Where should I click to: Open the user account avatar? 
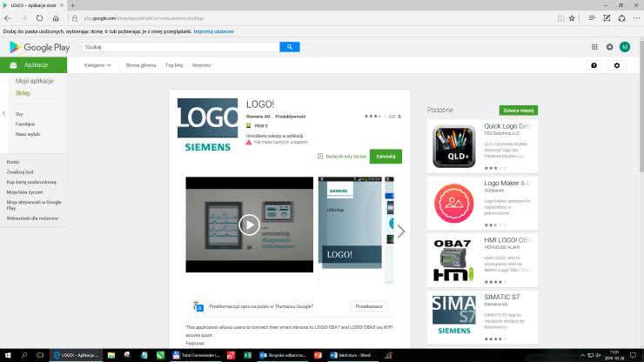tap(624, 47)
